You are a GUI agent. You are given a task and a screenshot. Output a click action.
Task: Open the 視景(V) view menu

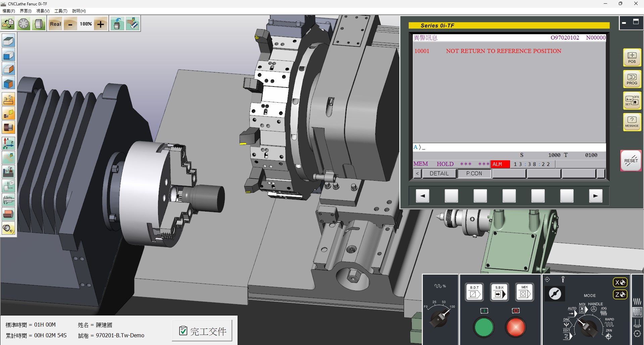tap(43, 11)
